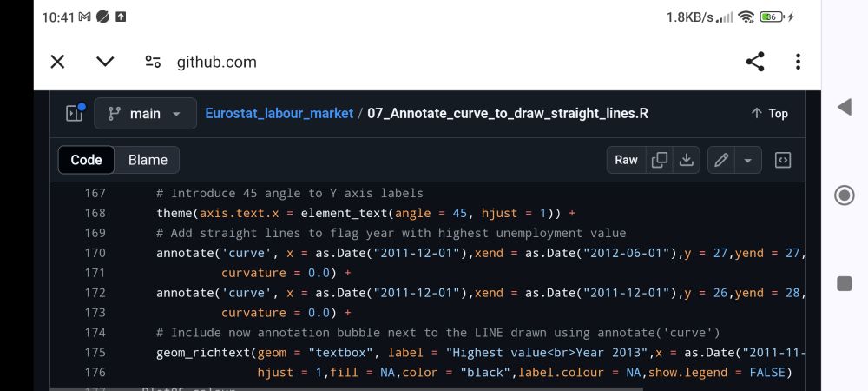Click comment about highest unemployment value
The width and height of the screenshot is (868, 391).
(x=391, y=233)
